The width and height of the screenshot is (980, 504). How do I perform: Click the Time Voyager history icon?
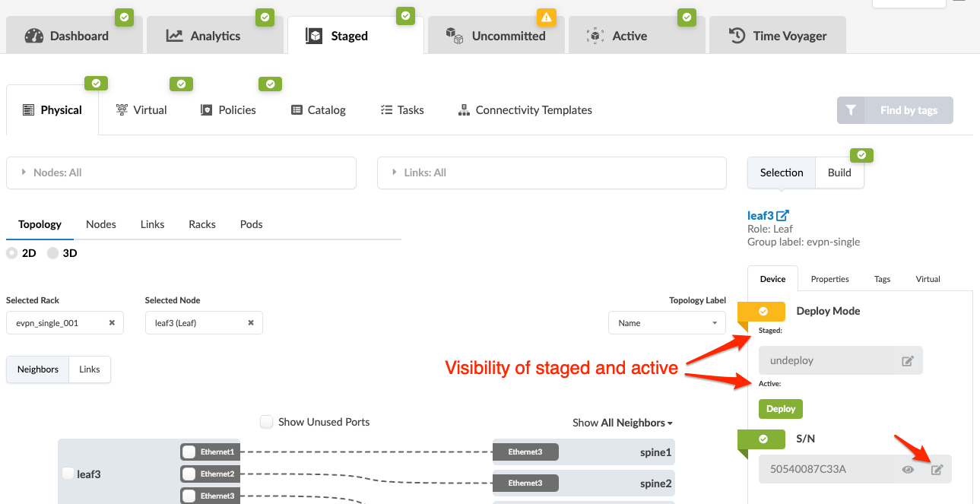[737, 36]
